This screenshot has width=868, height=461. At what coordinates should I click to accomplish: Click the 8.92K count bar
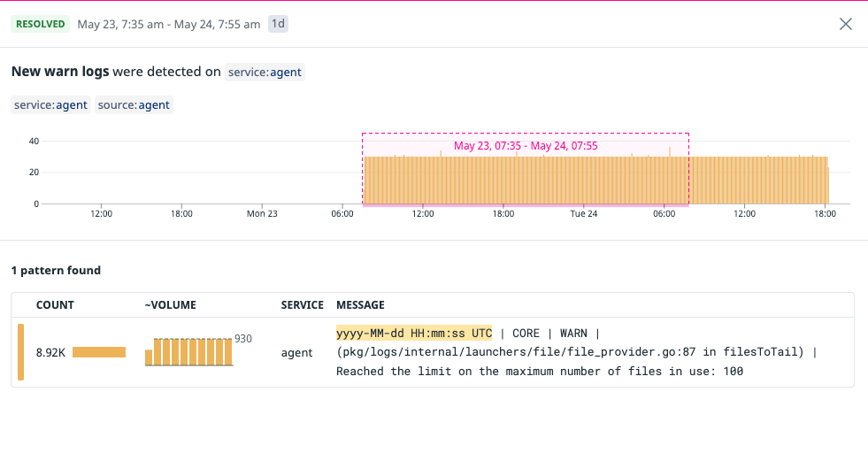coord(99,352)
